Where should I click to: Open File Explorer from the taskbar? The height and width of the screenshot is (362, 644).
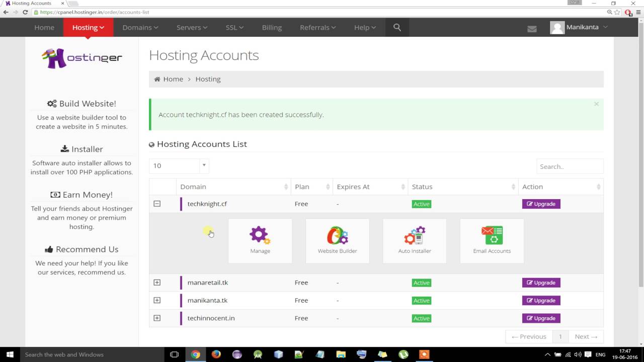tap(341, 354)
